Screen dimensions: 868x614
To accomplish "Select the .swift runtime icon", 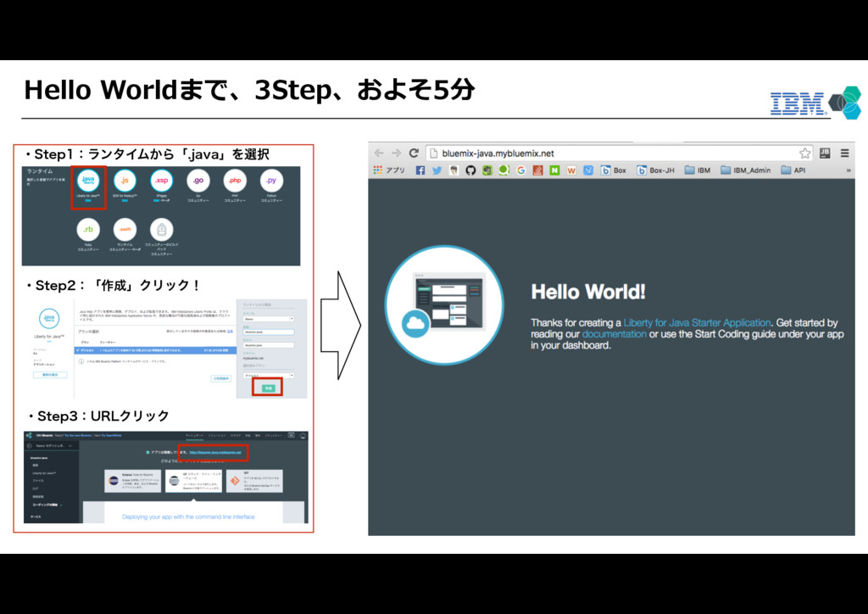I will [125, 229].
